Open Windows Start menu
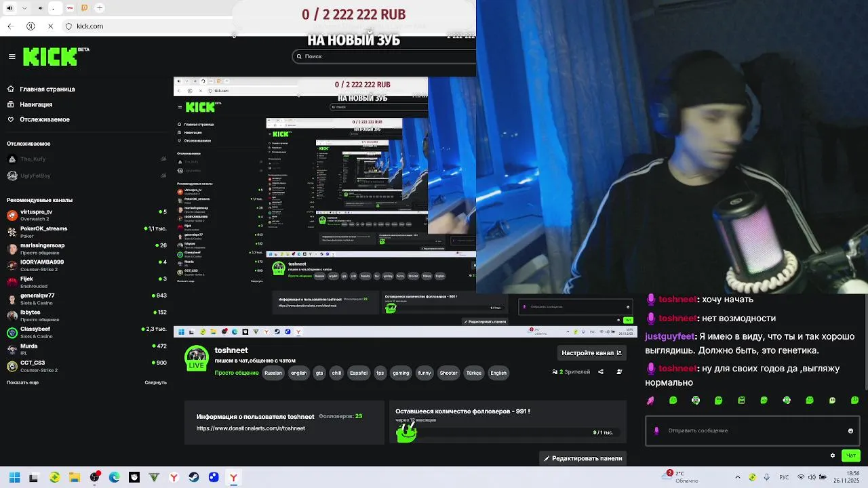This screenshot has width=868, height=488. [x=14, y=478]
